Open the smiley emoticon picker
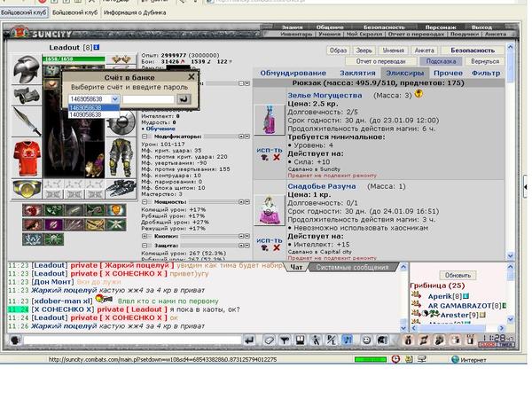 point(366,340)
